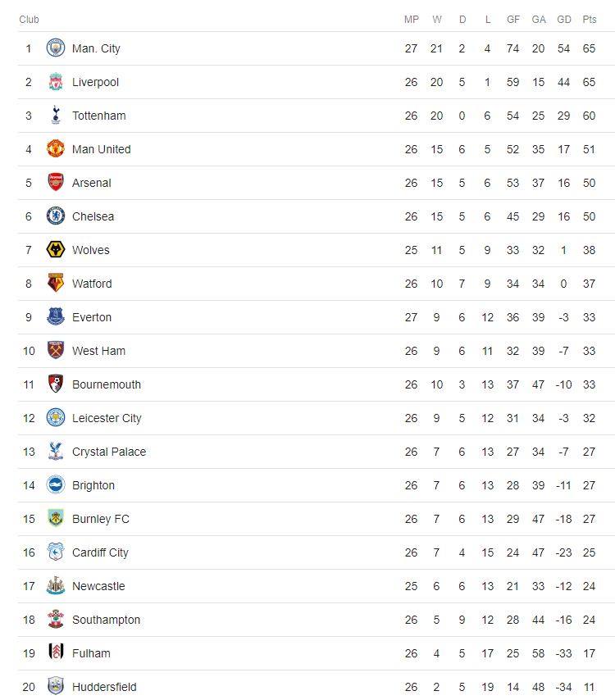Click the Tottenham cockerel crest

point(56,116)
